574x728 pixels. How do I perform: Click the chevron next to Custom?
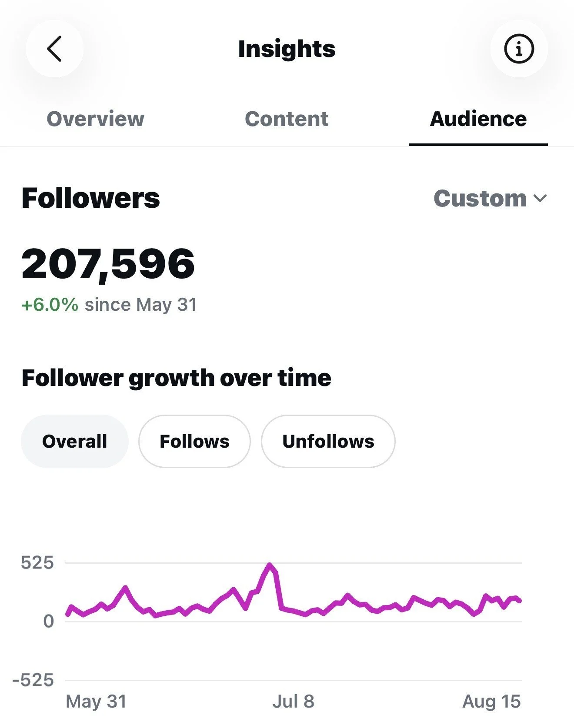click(540, 199)
